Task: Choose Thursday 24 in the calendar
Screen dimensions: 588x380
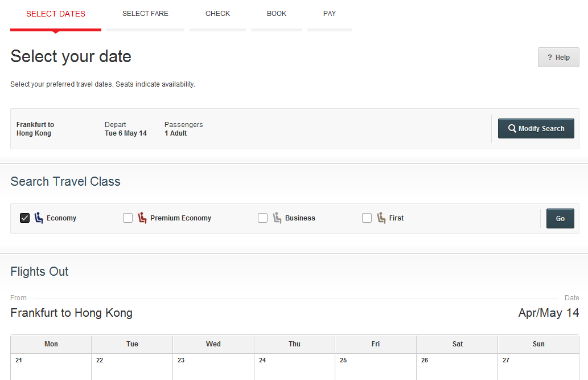Action: coord(294,367)
